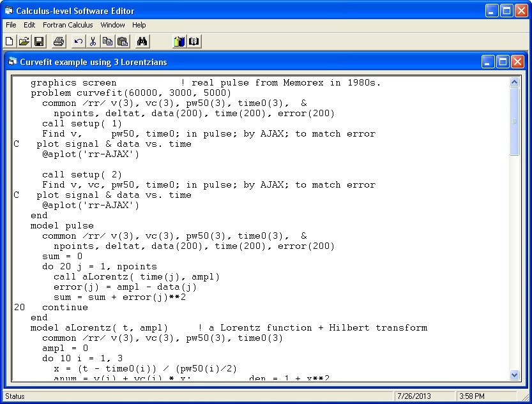
Task: Copy selected code to clipboard
Action: 107,41
